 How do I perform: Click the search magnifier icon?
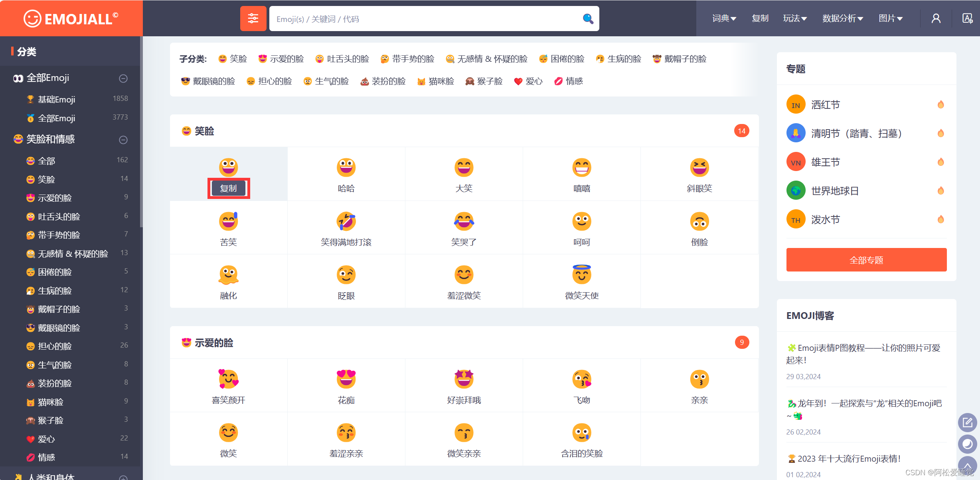587,19
